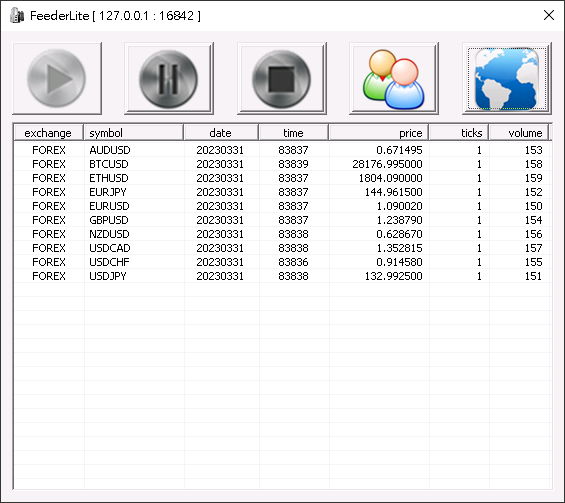Select the GBPUSD row
565x503 pixels.
pyautogui.click(x=282, y=220)
